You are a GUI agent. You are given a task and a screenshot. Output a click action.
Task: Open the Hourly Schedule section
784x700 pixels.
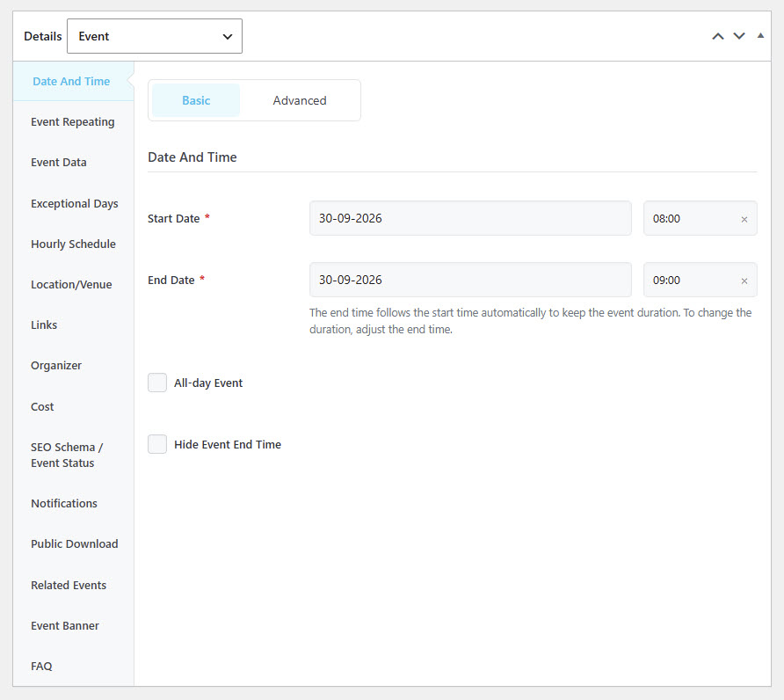pos(74,244)
